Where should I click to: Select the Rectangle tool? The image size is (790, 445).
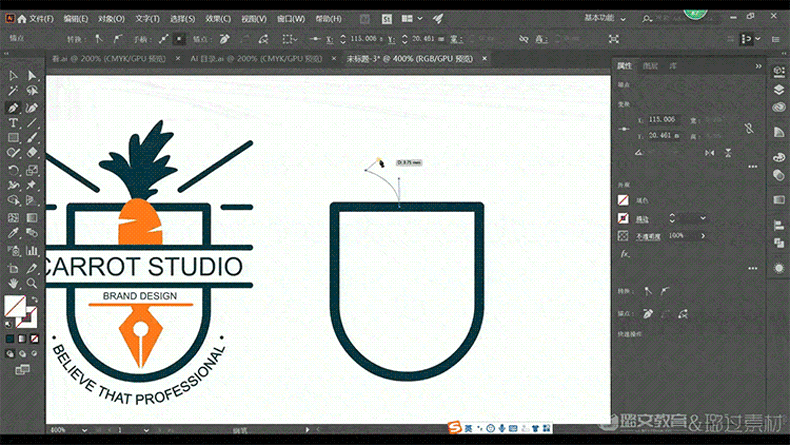click(x=13, y=138)
